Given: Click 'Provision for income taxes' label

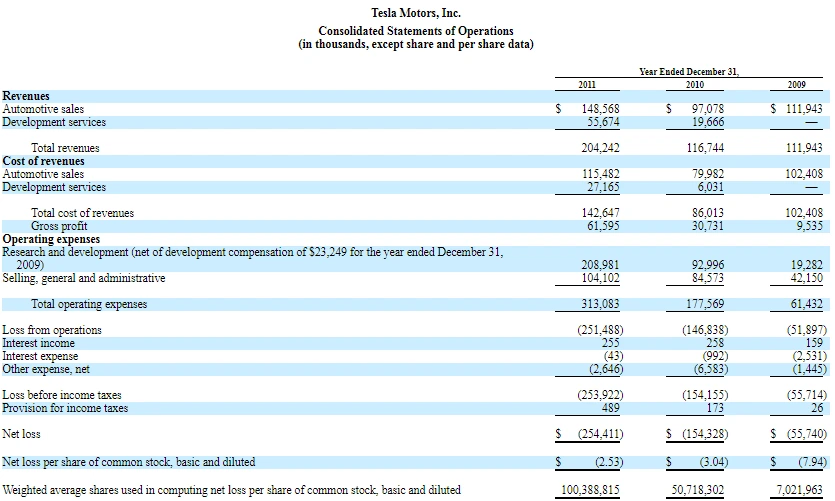Looking at the screenshot, I should pos(65,408).
